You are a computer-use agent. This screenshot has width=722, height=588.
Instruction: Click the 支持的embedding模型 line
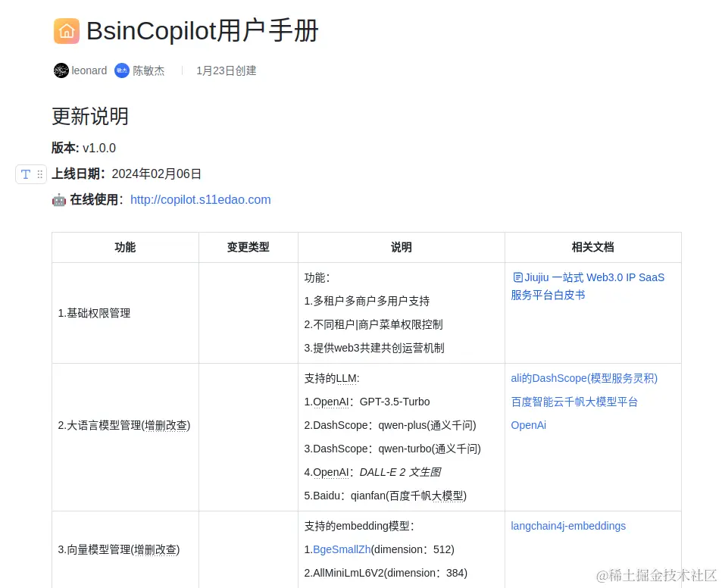coord(359,526)
